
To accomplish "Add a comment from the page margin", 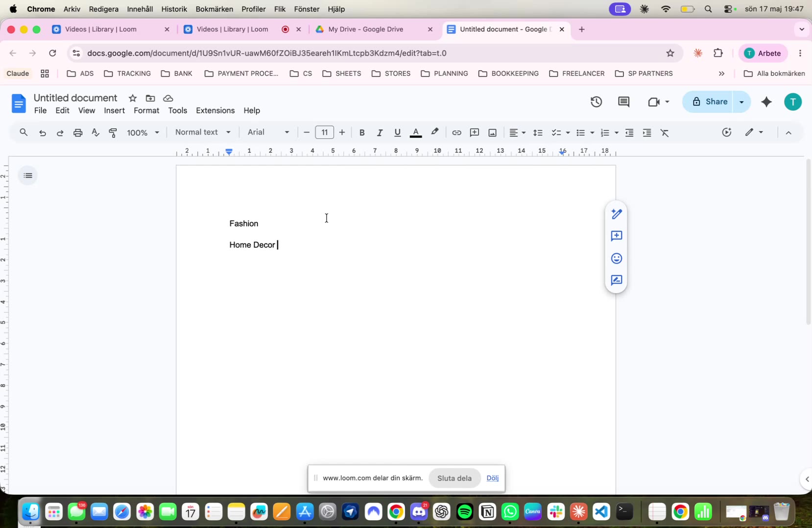I will (616, 236).
